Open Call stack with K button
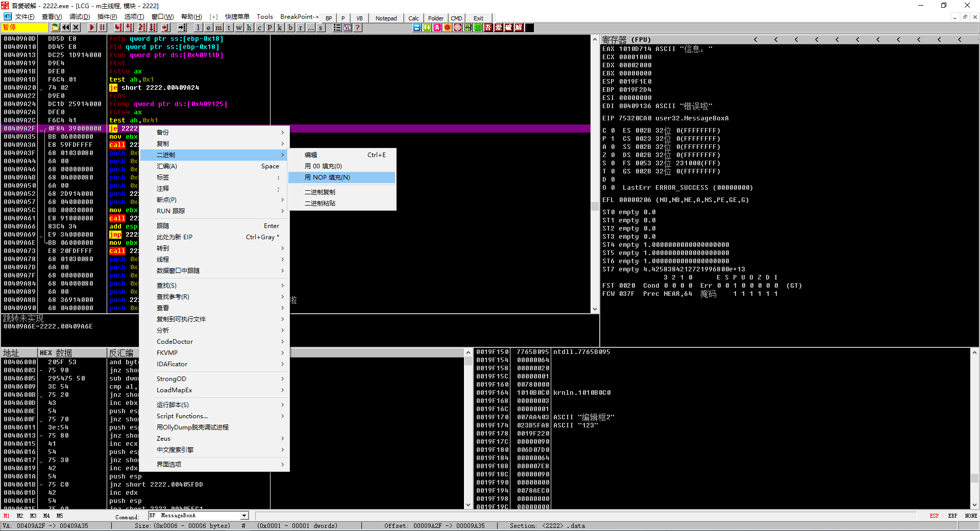 (x=280, y=28)
